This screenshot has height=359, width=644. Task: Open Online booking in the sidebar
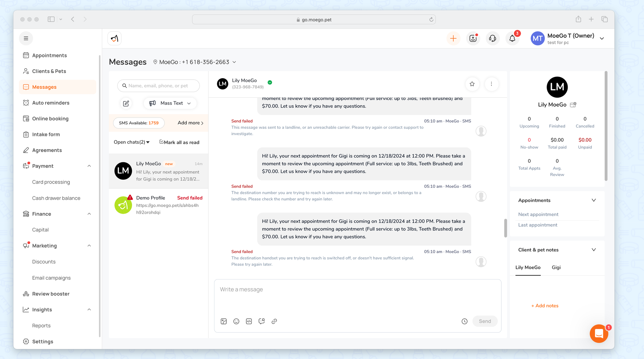(x=50, y=119)
